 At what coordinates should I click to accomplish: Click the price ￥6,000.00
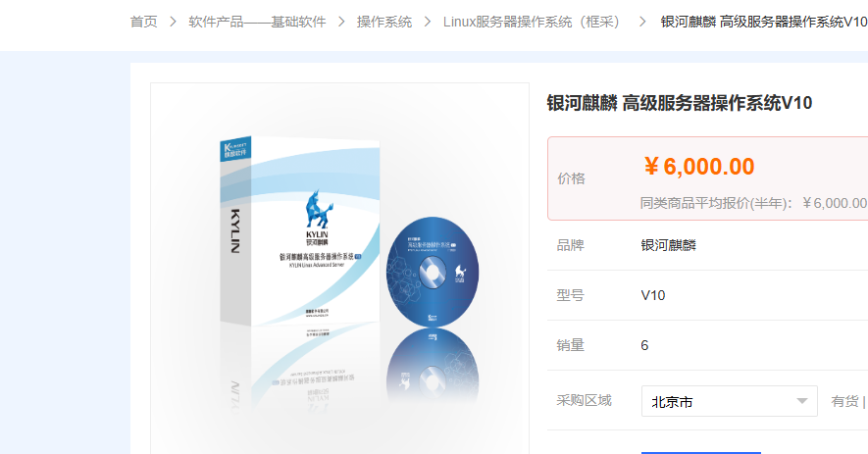(699, 167)
